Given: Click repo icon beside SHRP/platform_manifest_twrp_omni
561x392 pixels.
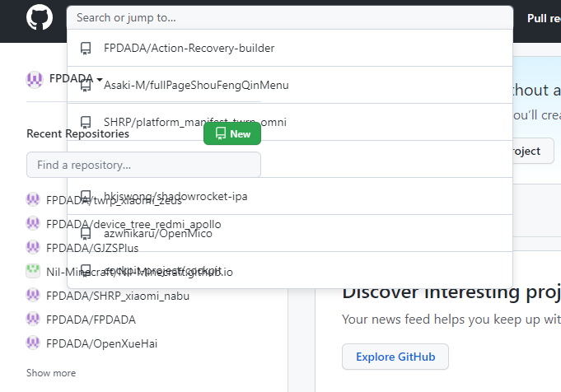Looking at the screenshot, I should tap(86, 123).
